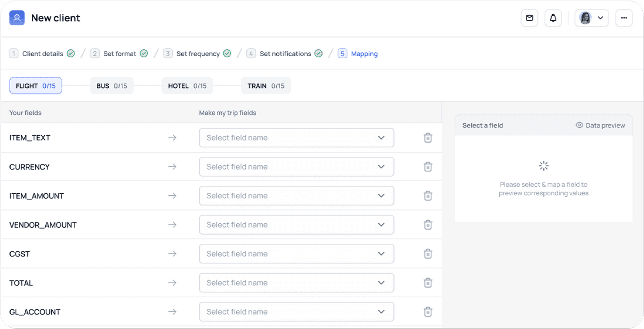Viewport: 644px width, 329px height.
Task: Open the CGST Select field name dropdown
Action: [296, 254]
